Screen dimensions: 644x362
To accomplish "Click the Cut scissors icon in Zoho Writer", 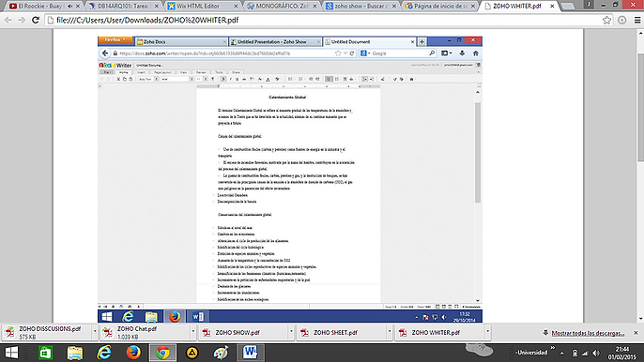I will [x=118, y=79].
